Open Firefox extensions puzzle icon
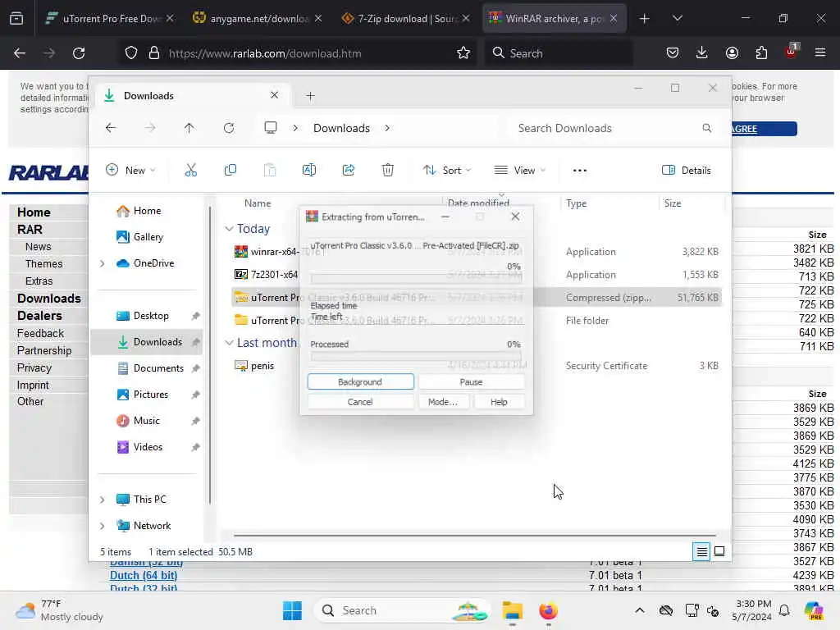840x630 pixels. tap(761, 52)
